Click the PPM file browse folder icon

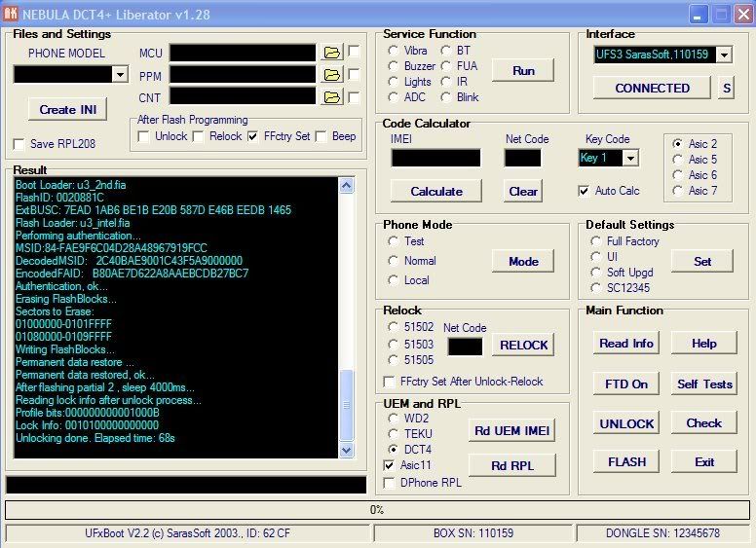332,75
